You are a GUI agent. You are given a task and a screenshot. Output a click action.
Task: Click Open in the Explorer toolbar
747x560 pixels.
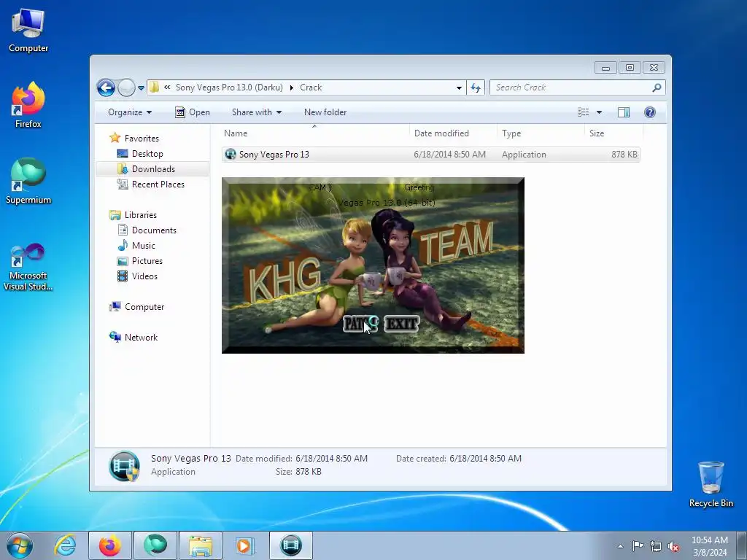coord(193,112)
